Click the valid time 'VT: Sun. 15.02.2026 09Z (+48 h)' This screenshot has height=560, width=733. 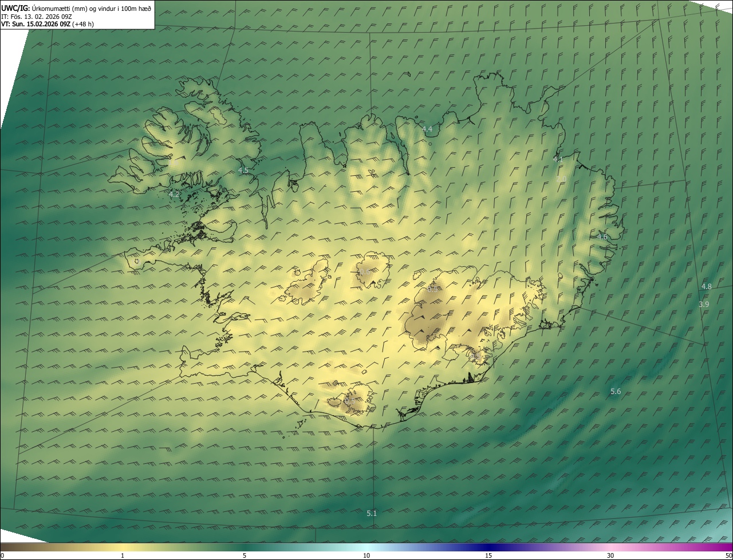coord(48,24)
